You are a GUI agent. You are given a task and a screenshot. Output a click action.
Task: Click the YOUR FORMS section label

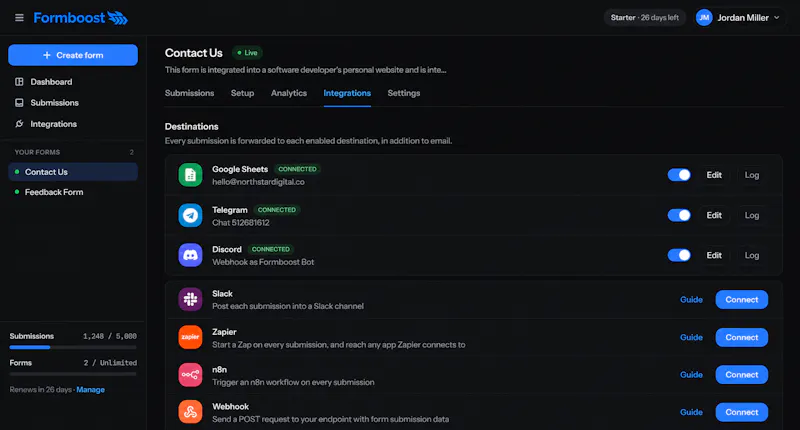37,152
